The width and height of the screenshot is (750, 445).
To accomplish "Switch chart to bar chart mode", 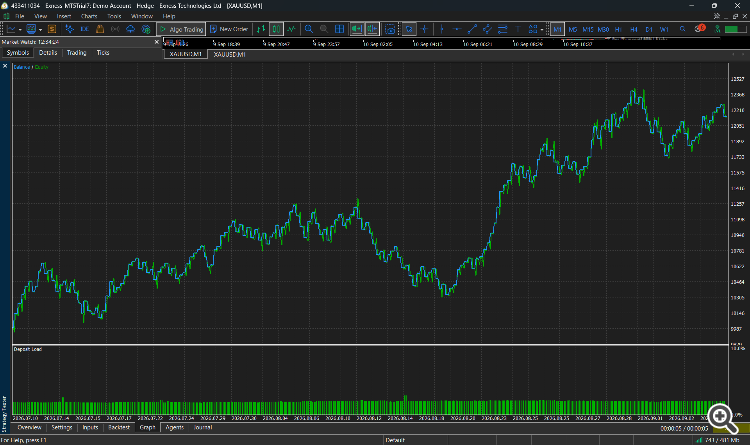I will (x=261, y=29).
